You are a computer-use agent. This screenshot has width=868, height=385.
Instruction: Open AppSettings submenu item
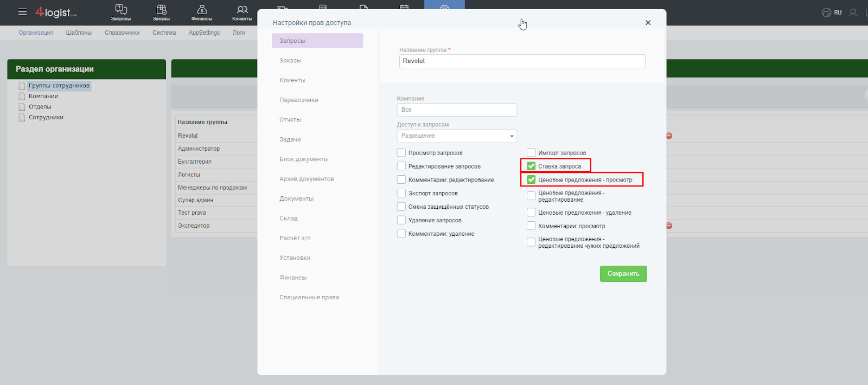tap(204, 33)
